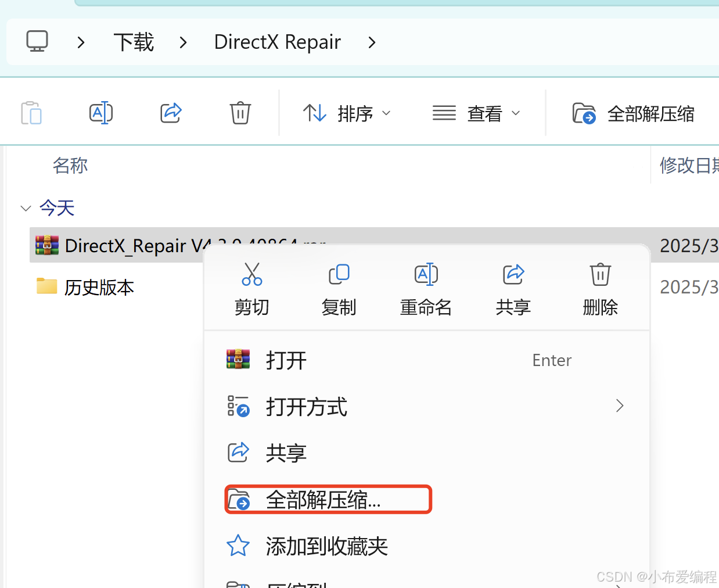Choose 重命名 in the context menu

(426, 289)
